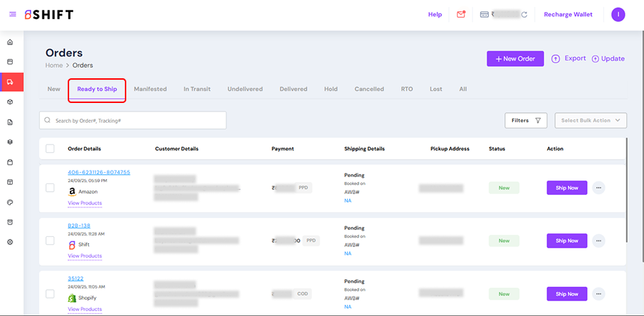
Task: Expand View Products for order 35122
Action: pos(85,309)
